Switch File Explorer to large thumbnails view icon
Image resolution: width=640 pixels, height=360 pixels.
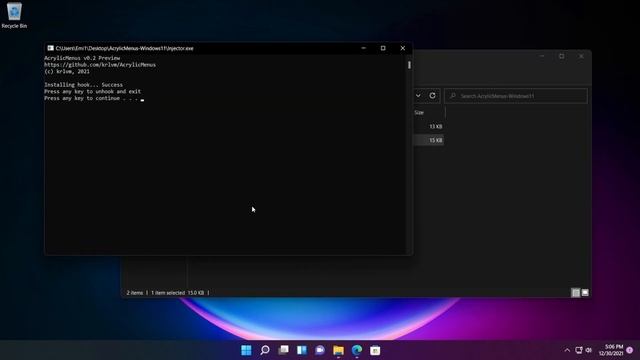pyautogui.click(x=585, y=293)
